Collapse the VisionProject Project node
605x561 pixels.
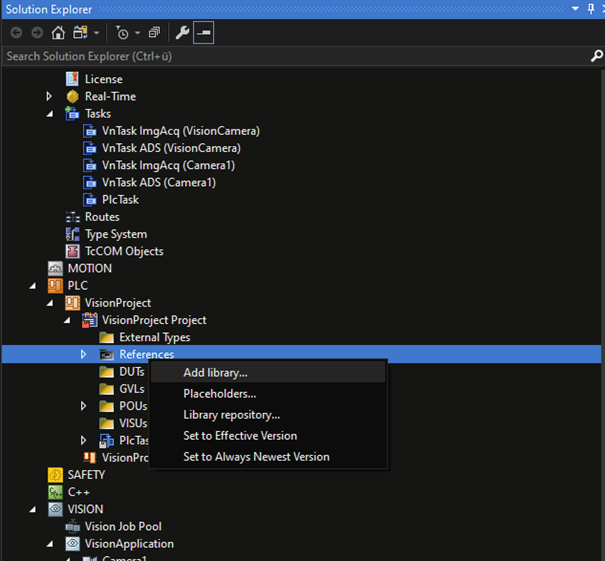67,320
